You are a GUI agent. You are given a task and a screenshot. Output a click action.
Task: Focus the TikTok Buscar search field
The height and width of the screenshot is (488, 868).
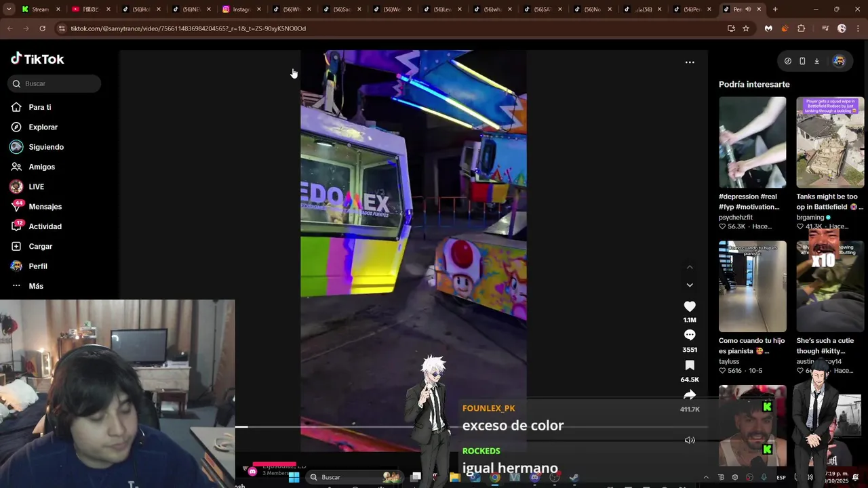54,83
